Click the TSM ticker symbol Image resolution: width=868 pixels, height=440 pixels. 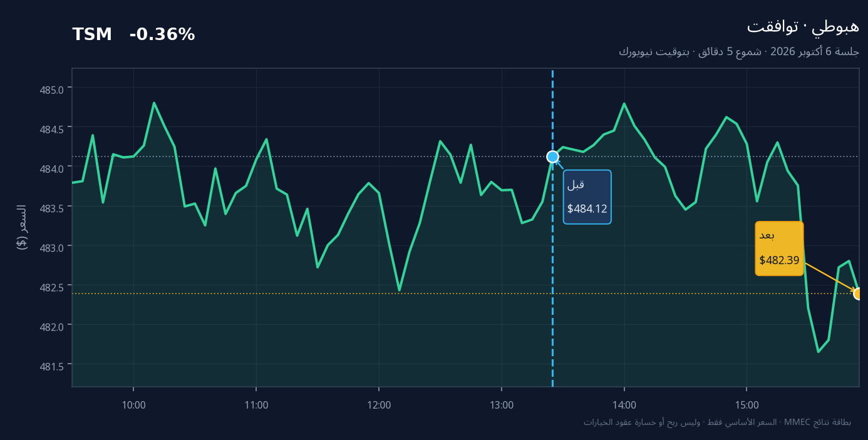pos(92,35)
